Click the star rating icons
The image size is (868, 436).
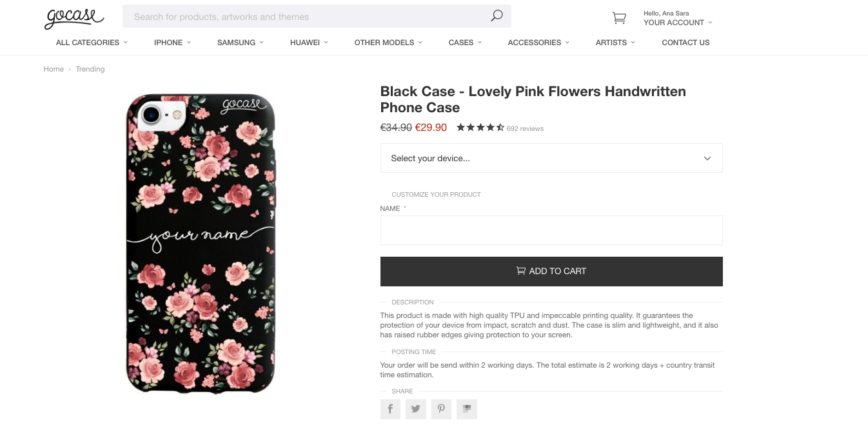coord(480,128)
